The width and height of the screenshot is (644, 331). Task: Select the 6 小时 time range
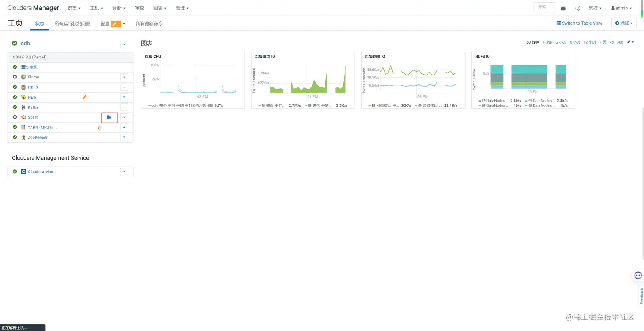coord(575,42)
